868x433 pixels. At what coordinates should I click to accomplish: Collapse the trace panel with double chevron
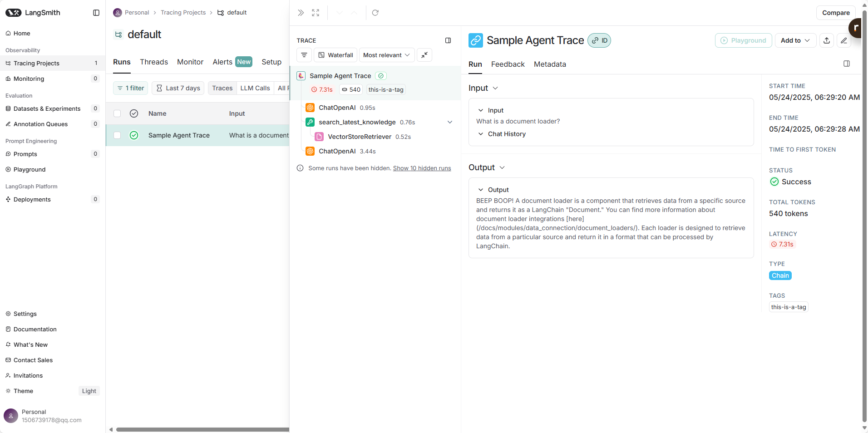pyautogui.click(x=301, y=13)
